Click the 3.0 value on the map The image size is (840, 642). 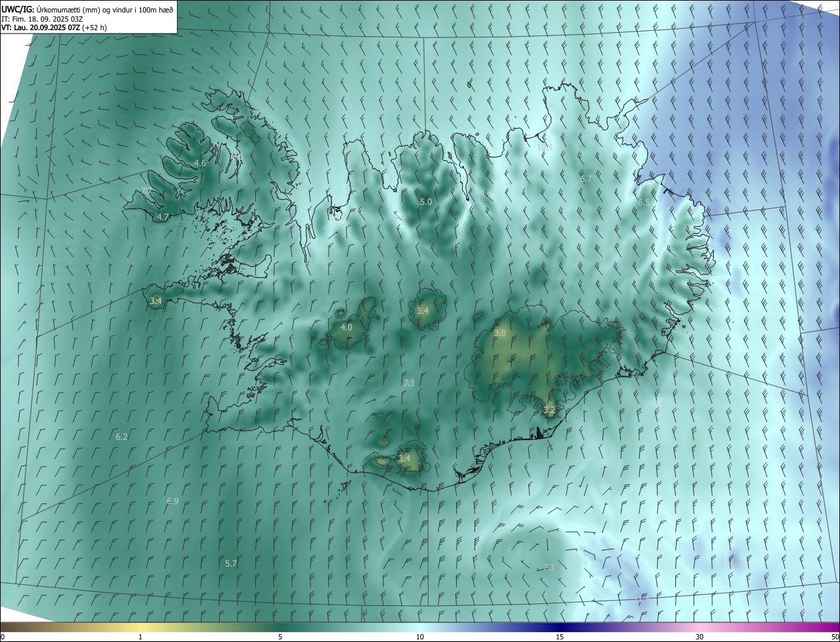tap(500, 333)
